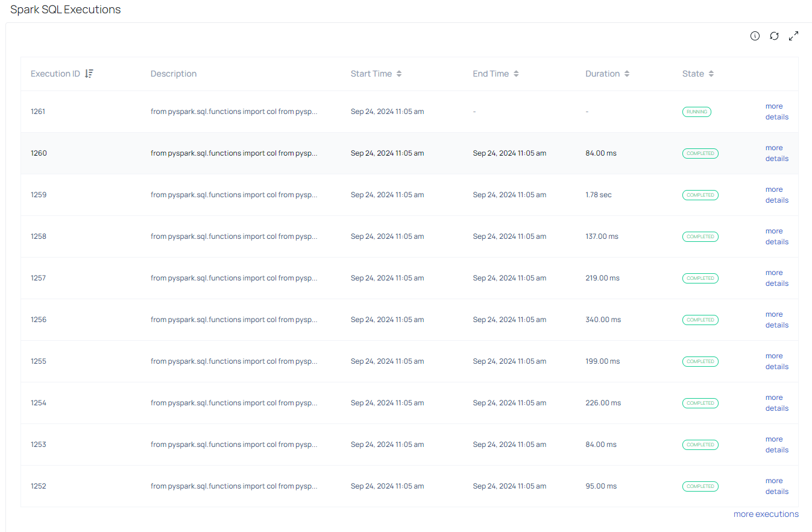
Task: Select execution ID 1260 cell
Action: (39, 153)
